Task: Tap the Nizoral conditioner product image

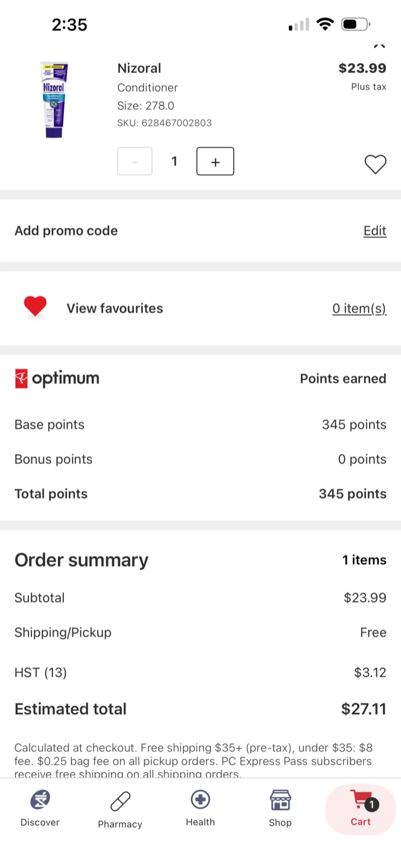Action: point(54,99)
